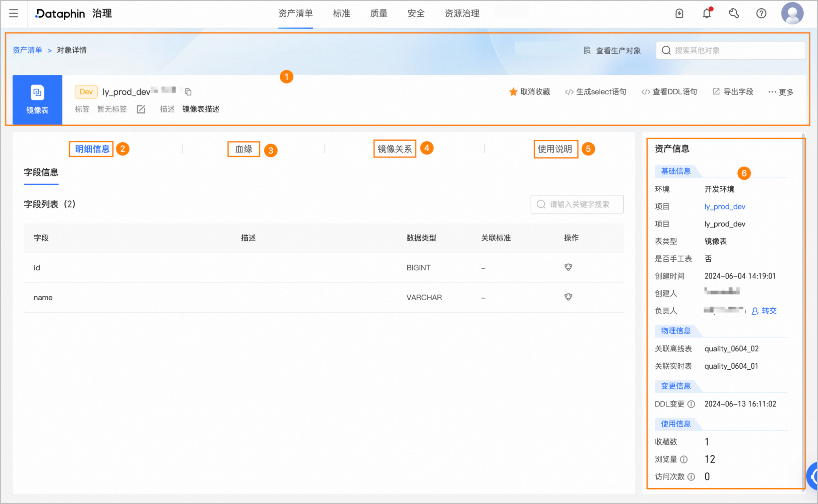Switch to 安全 top menu
Image resolution: width=818 pixels, height=504 pixels.
pyautogui.click(x=416, y=14)
